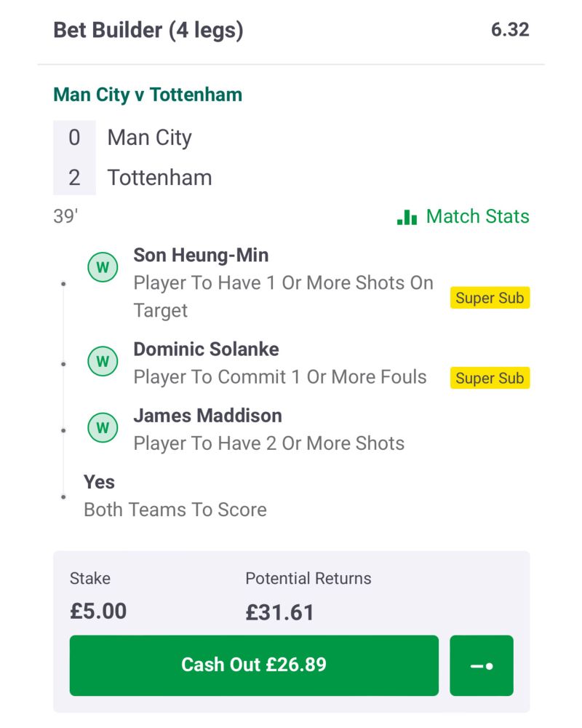Open the partial cash out slider button
Viewport: 582px width, 728px height.
(482, 665)
